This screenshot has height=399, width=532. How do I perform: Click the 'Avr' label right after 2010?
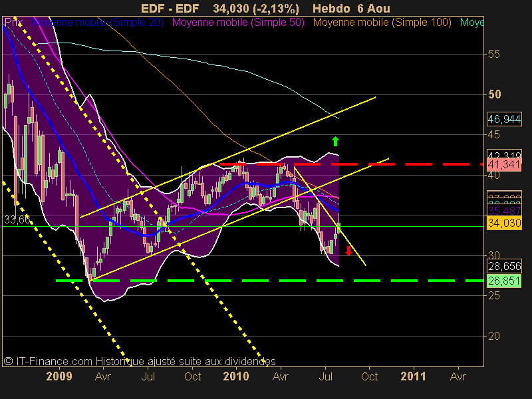(281, 376)
